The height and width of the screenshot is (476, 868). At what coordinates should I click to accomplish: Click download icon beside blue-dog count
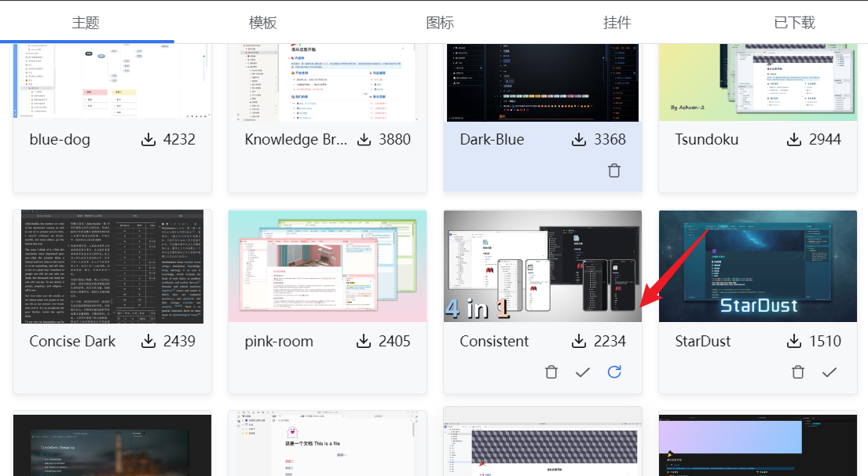click(148, 140)
